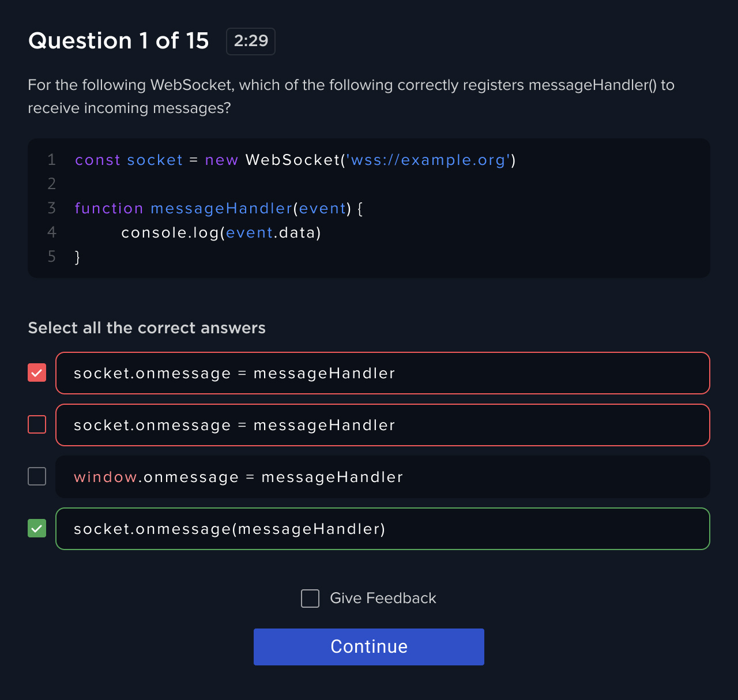Click the window.onmessage answer row
This screenshot has width=738, height=700.
(382, 477)
